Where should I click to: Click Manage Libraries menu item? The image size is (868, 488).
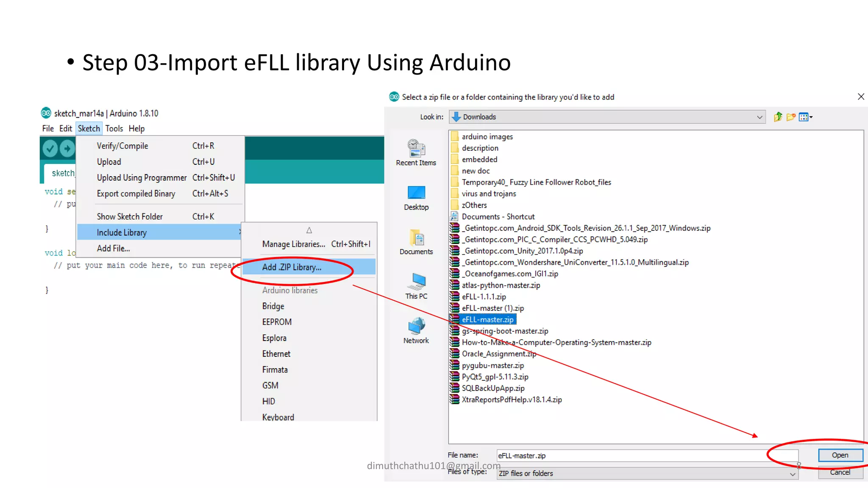point(293,244)
